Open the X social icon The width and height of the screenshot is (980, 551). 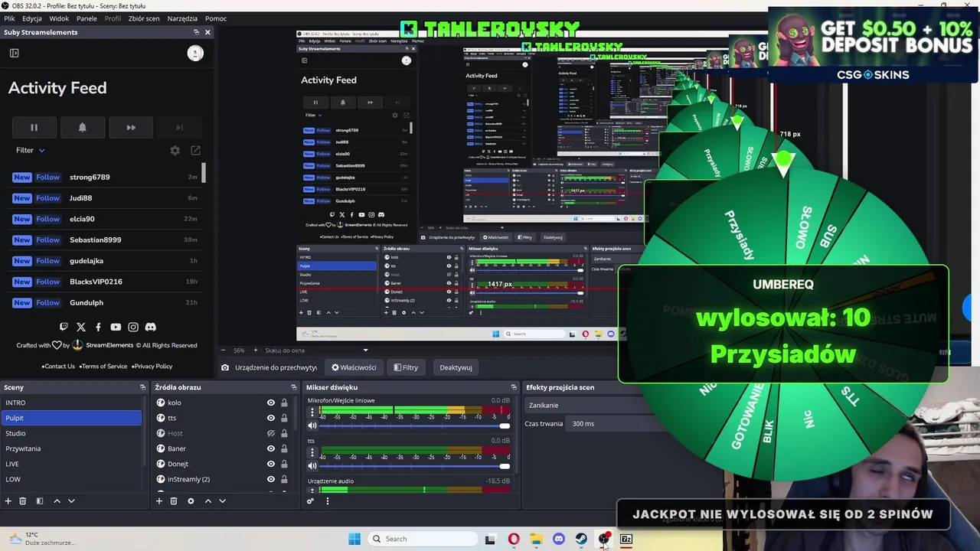[81, 327]
